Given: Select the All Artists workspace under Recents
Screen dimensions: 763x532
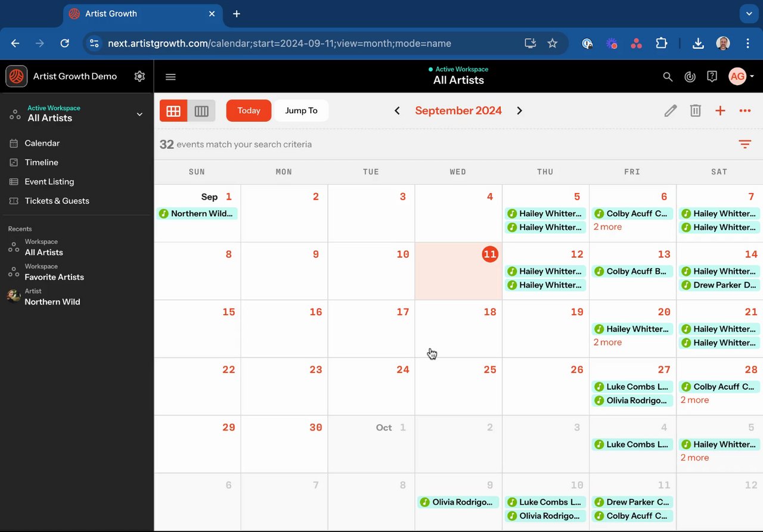Looking at the screenshot, I should (44, 247).
